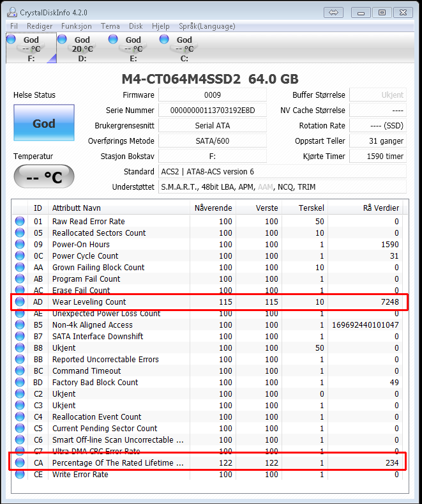422x504 pixels.
Task: Click the Oppstart Teller field 31 ganger
Action: (378, 141)
